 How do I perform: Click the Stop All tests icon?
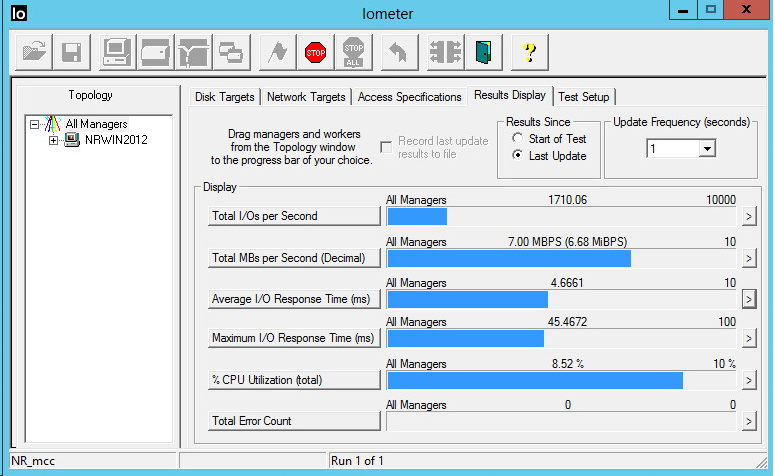353,52
